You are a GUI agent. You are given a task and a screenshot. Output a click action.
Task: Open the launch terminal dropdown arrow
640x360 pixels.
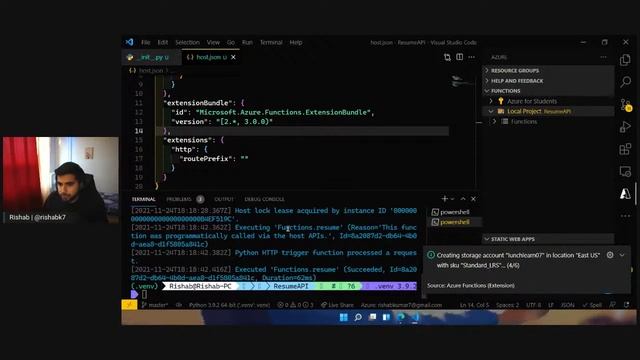point(452,199)
